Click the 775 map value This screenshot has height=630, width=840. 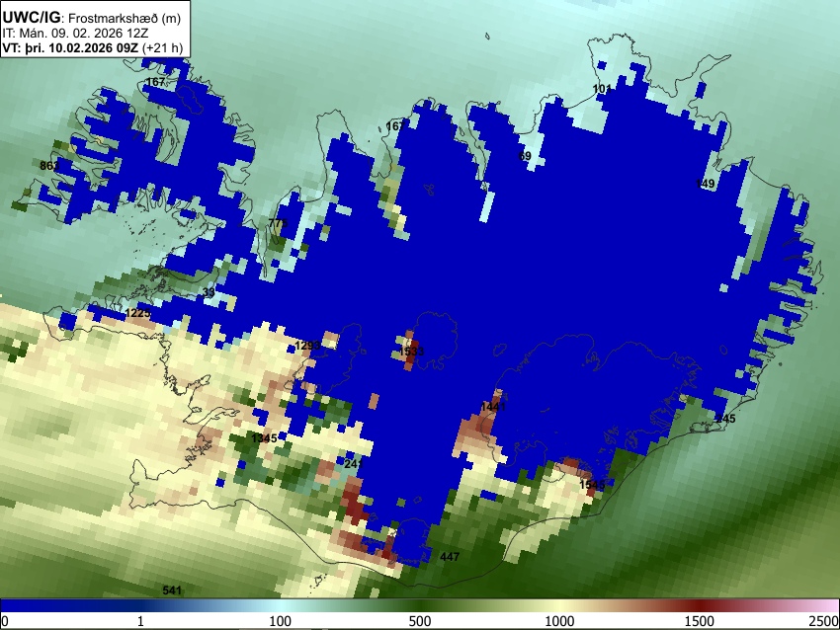coord(278,222)
